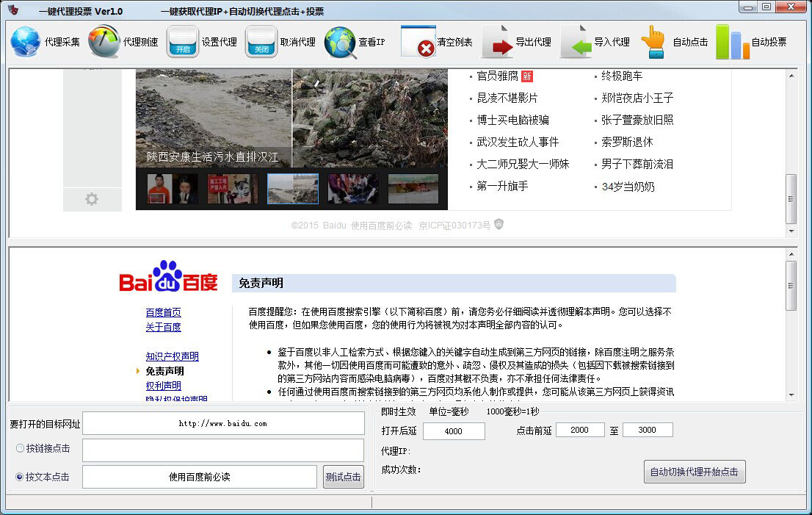Image resolution: width=812 pixels, height=515 pixels.
Task: Click the 点击前延 maximum field showing 3000
Action: (x=648, y=430)
